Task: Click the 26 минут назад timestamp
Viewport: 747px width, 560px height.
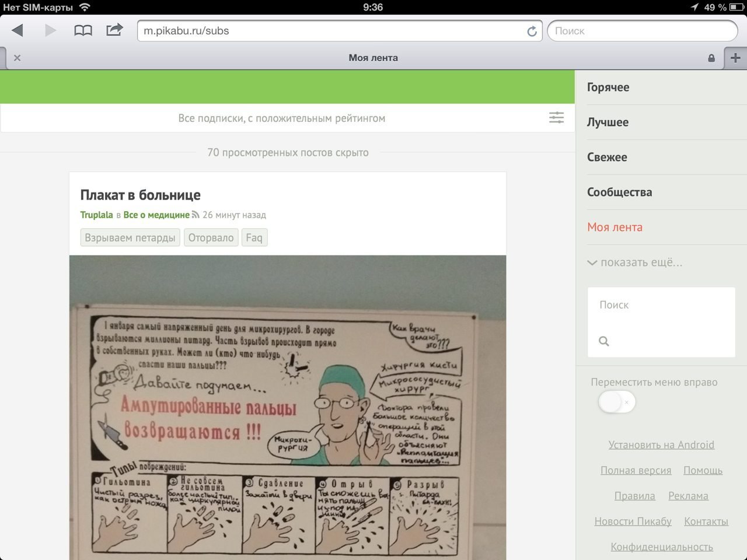Action: pyautogui.click(x=234, y=215)
